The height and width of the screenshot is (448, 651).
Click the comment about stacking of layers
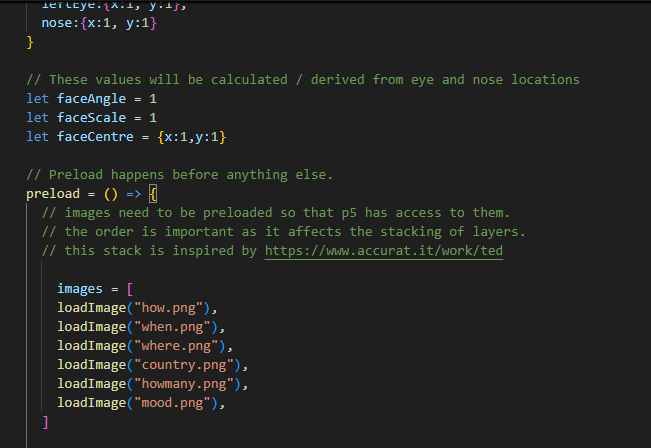283,232
